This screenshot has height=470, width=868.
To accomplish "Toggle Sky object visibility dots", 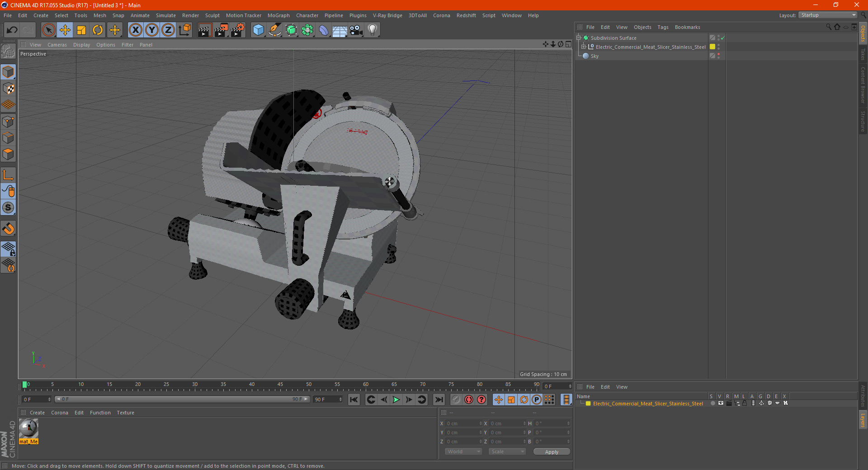I will tap(718, 56).
